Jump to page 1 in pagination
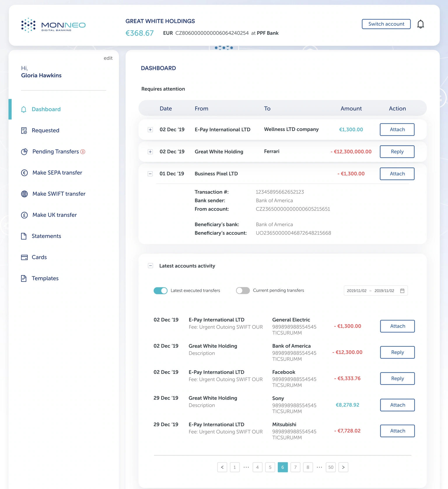The height and width of the screenshot is (489, 448). click(235, 467)
